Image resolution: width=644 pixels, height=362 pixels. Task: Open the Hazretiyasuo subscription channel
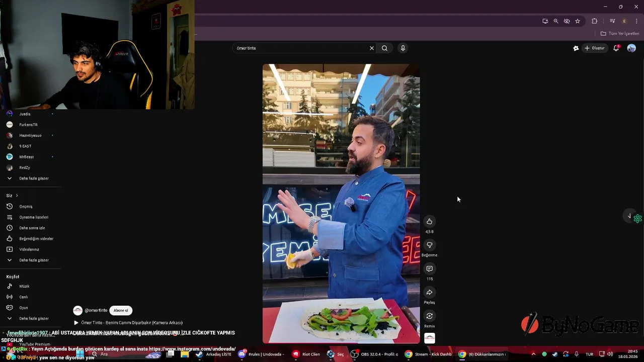(x=30, y=135)
